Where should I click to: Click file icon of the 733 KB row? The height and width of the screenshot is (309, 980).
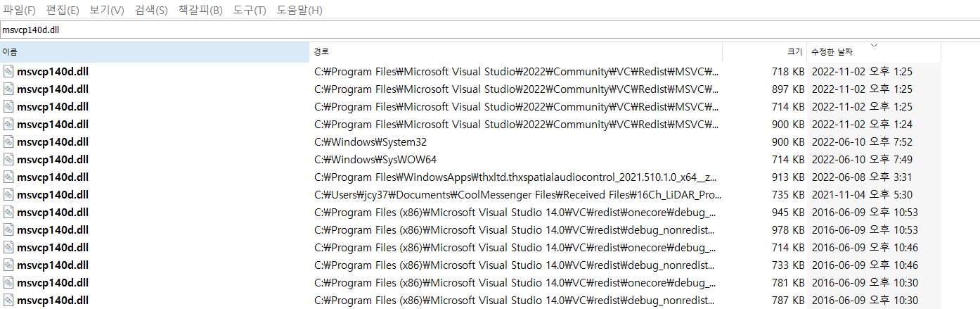click(x=8, y=265)
